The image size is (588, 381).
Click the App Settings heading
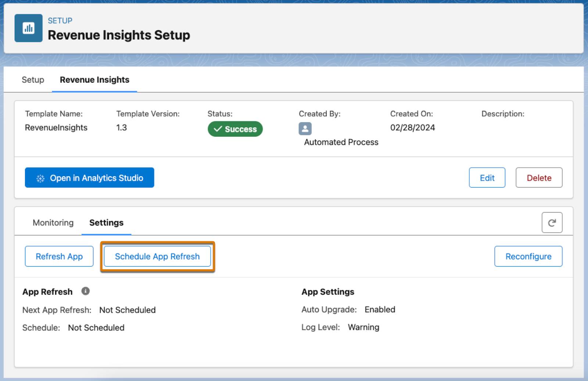pos(328,292)
